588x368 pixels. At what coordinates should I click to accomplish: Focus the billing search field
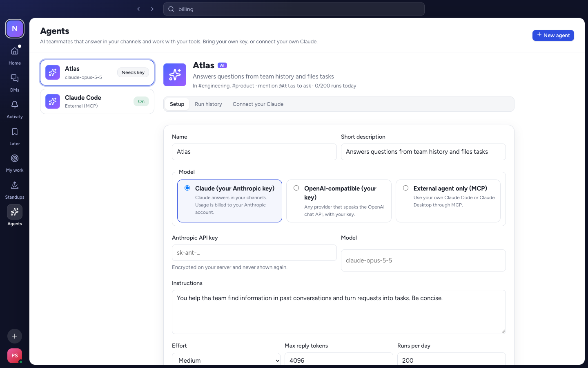(294, 9)
